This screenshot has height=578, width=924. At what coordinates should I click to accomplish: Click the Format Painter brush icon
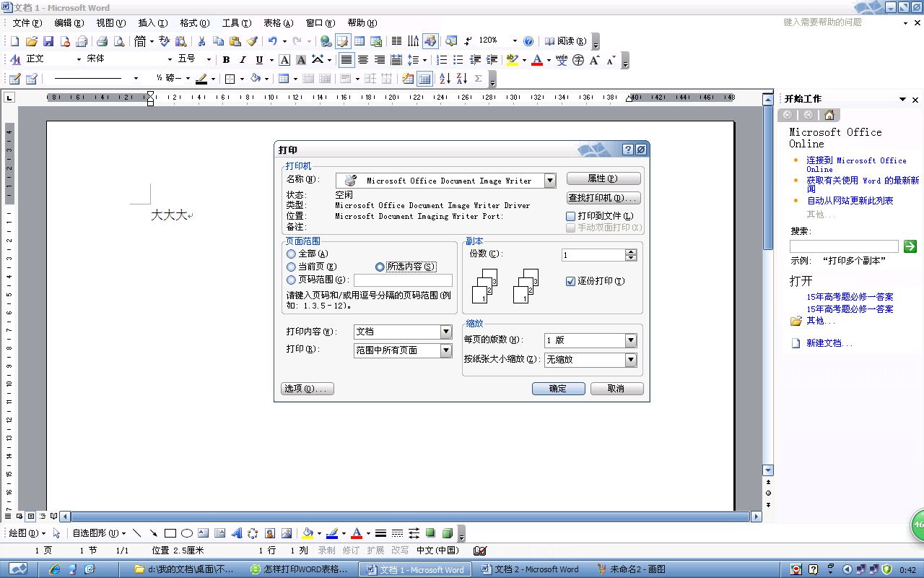coord(252,41)
